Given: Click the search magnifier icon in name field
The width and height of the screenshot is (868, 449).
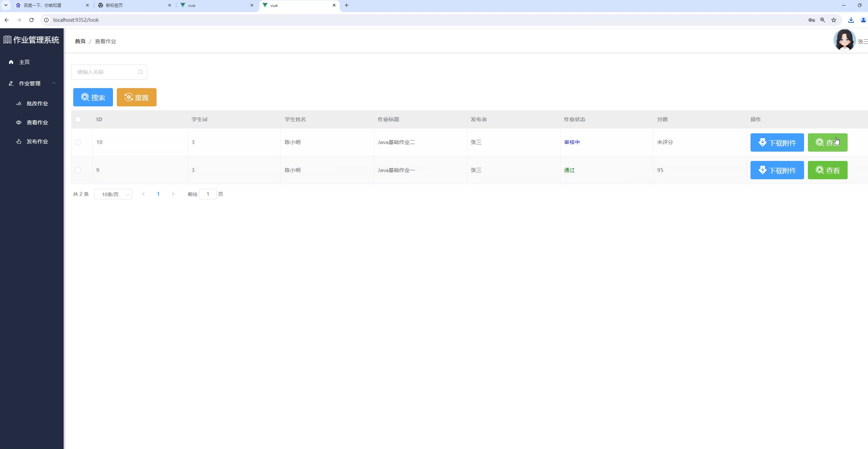Looking at the screenshot, I should pos(140,72).
